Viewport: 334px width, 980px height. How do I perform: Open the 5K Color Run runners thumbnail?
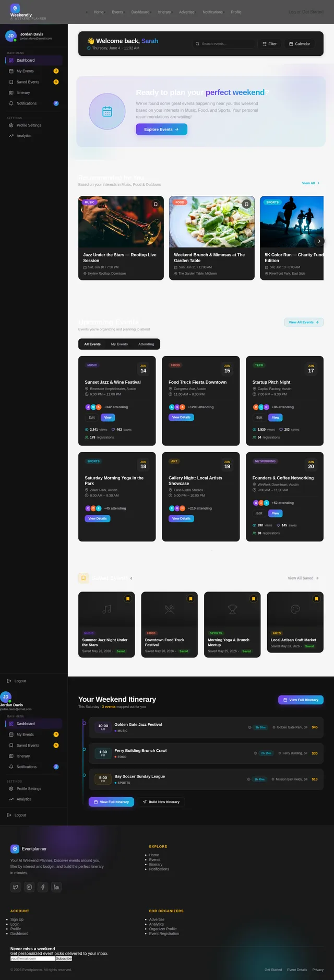pos(292,221)
